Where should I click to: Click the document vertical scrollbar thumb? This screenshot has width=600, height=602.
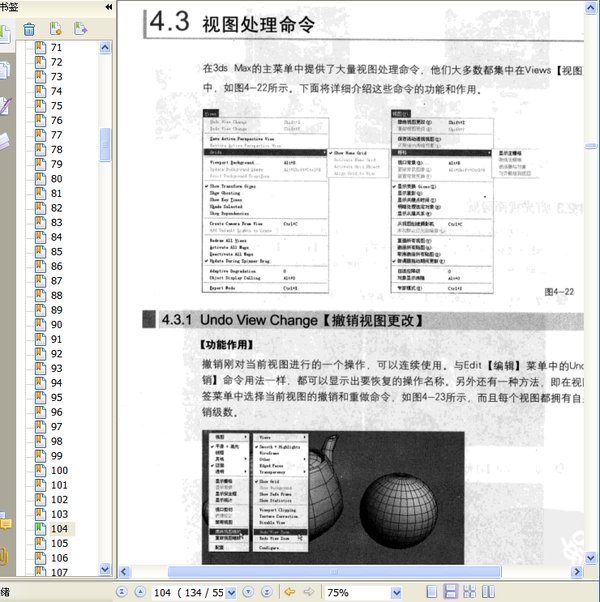[591, 146]
